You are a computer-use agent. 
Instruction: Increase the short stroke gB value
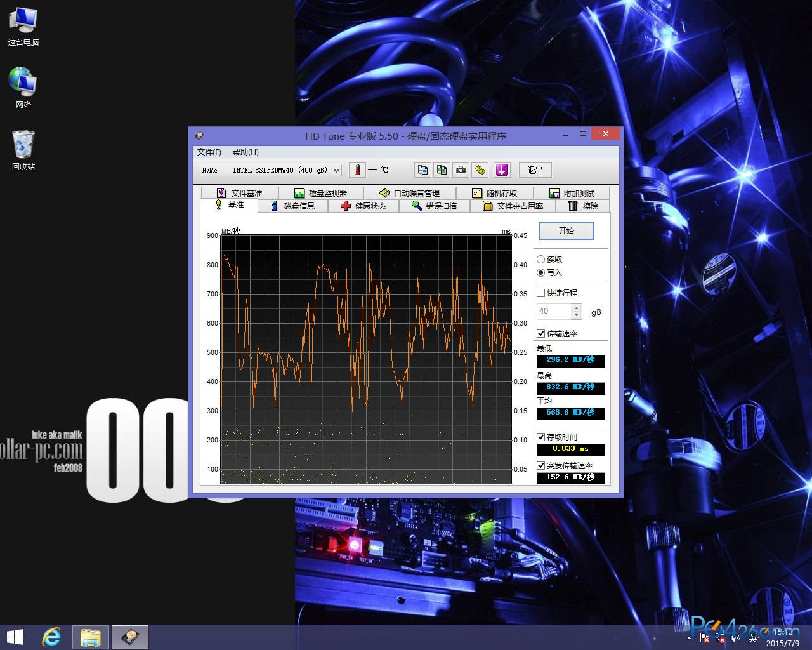(x=576, y=308)
